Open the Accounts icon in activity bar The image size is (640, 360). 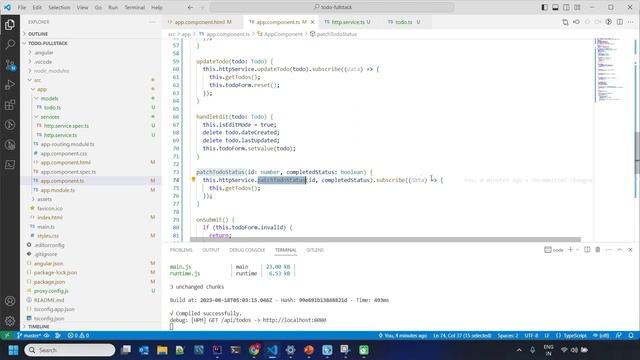(x=10, y=301)
